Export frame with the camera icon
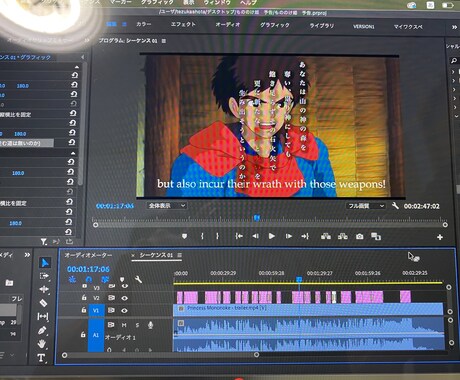The width and height of the screenshot is (460, 380). [x=359, y=237]
